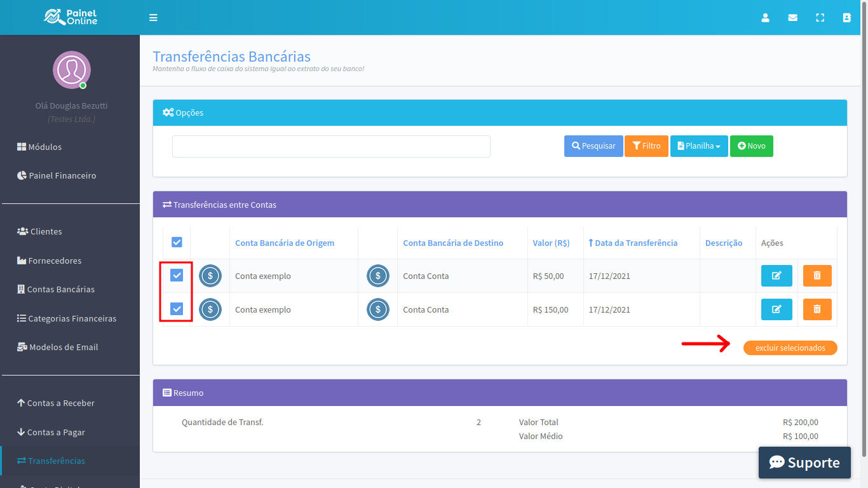Toggle the hamburger sidebar menu
Screen dimensions: 868x488
[153, 18]
